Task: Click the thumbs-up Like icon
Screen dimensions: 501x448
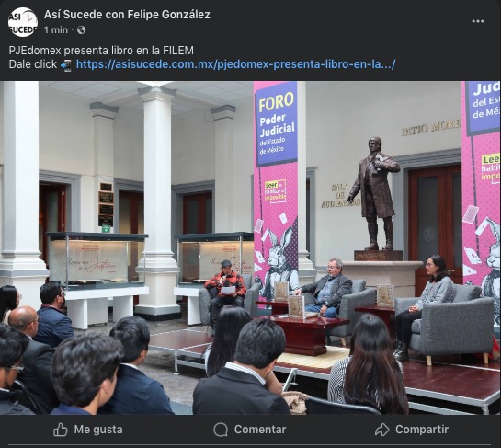Action: pos(61,430)
